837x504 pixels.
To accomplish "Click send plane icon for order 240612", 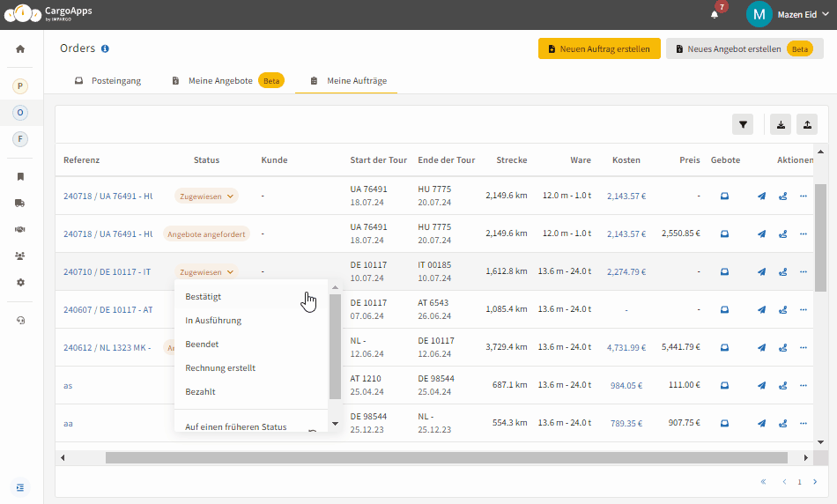I will pos(762,347).
